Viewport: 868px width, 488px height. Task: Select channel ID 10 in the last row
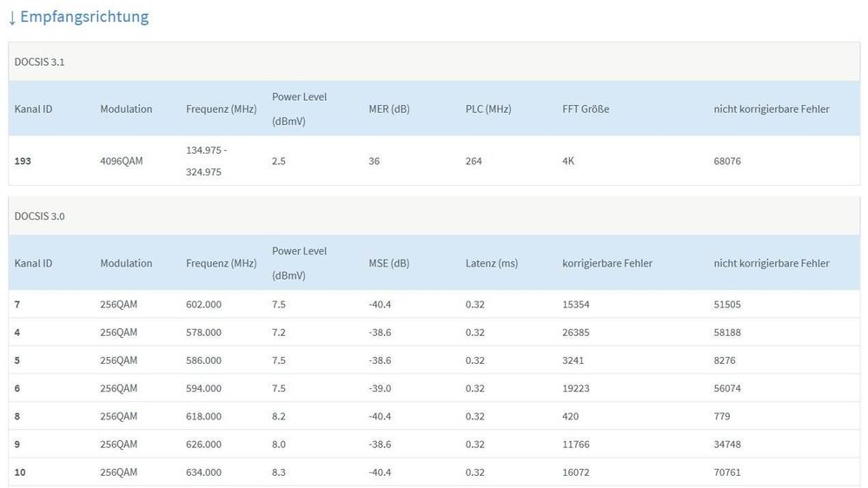point(20,472)
